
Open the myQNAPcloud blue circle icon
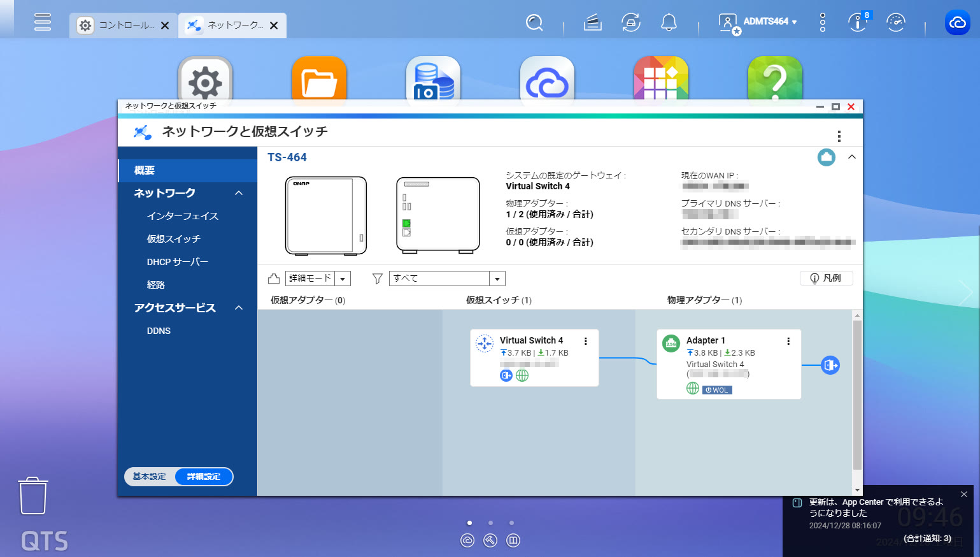(x=958, y=23)
